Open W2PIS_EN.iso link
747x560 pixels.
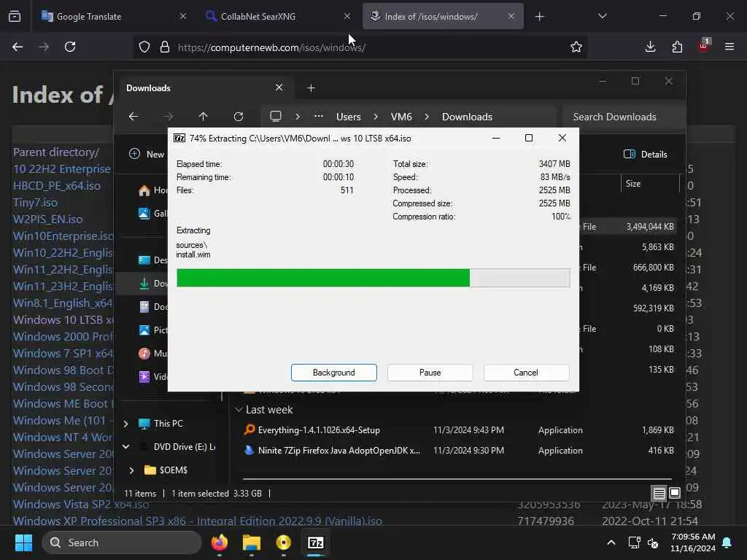click(x=47, y=219)
